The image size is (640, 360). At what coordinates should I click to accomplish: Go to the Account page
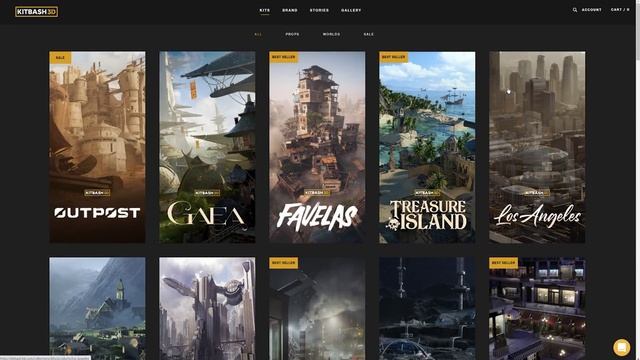[591, 10]
